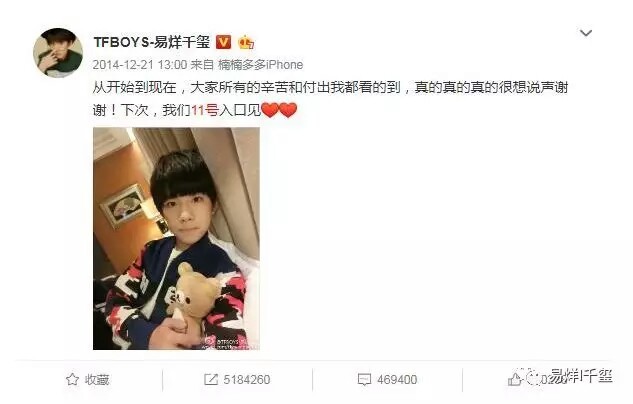Open the 469400 comments count
This screenshot has height=404, width=633.
click(397, 379)
